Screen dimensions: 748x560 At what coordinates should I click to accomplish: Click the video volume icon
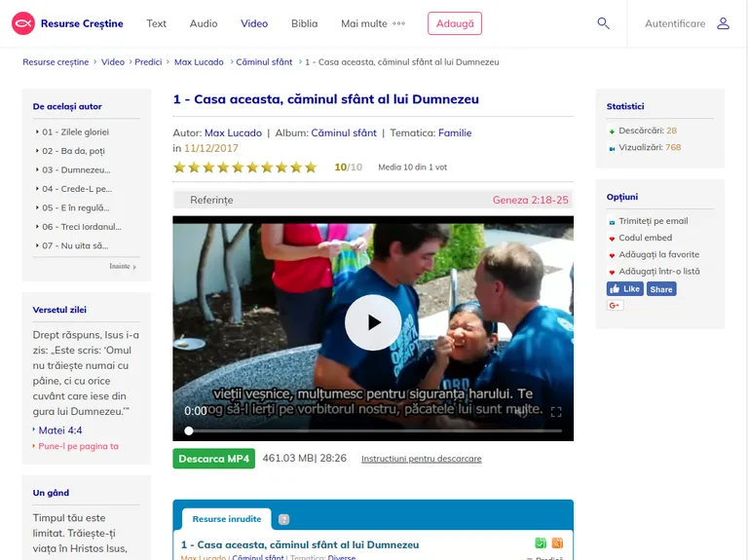[x=522, y=412]
